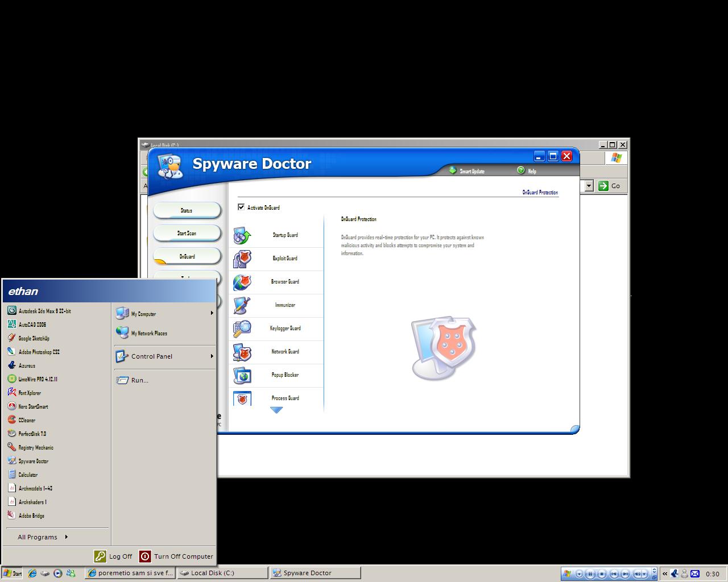Viewport: 728px width, 582px height.
Task: Stop playback in the Media Player toolbar
Action: click(x=602, y=574)
